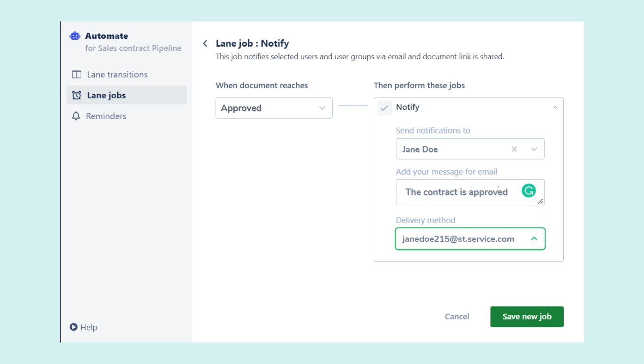644x364 pixels.
Task: Click the back arrow next to Lane job: Notify
Action: coord(205,43)
